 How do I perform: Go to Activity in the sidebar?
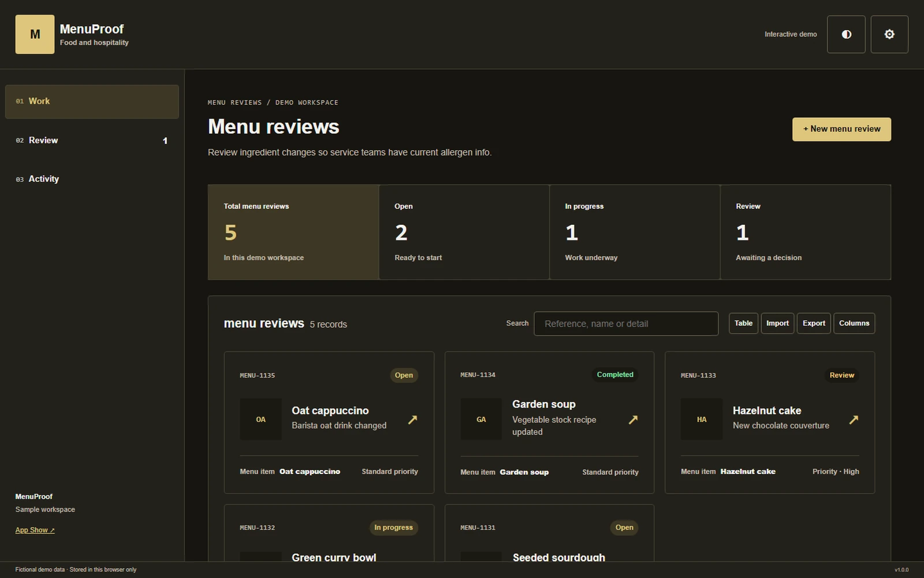tap(92, 179)
